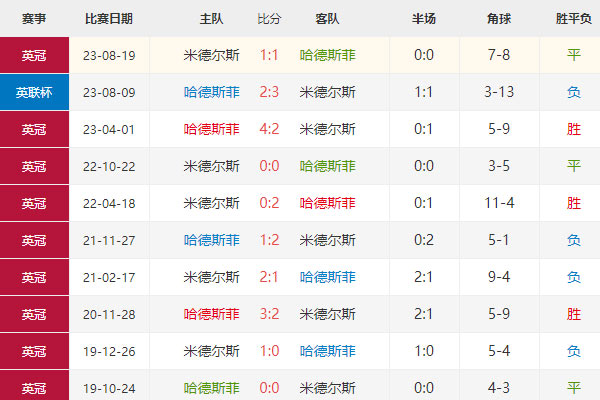
Task: Click corner count 7-8
Action: click(x=499, y=55)
